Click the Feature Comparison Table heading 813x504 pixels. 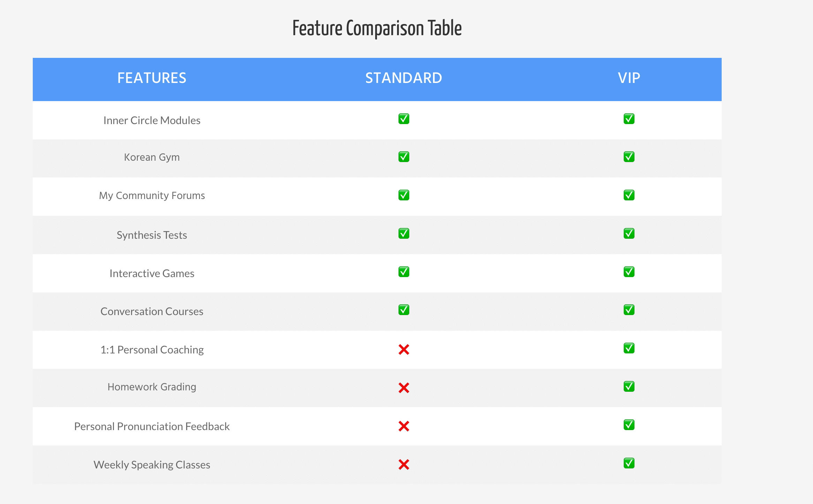coord(377,28)
